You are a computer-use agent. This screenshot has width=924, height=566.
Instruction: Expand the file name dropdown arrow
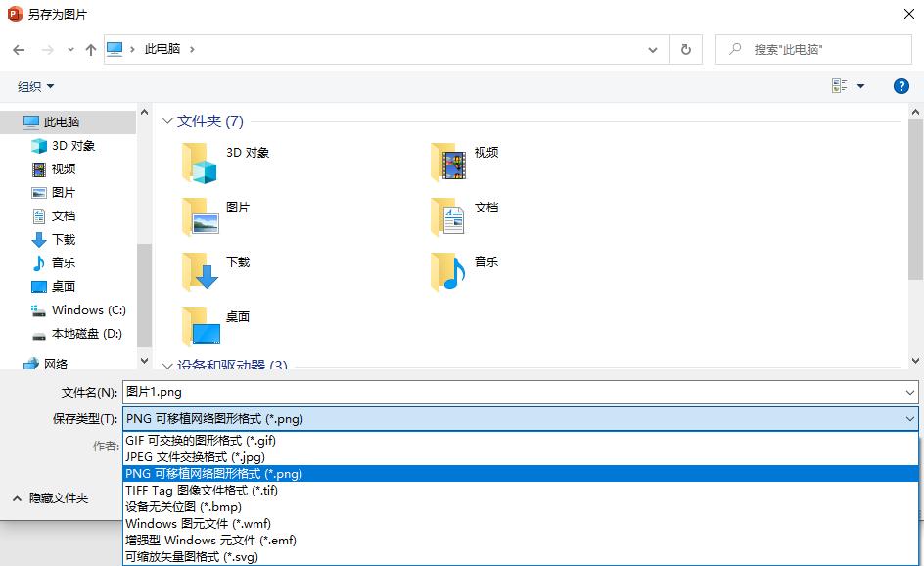point(910,392)
